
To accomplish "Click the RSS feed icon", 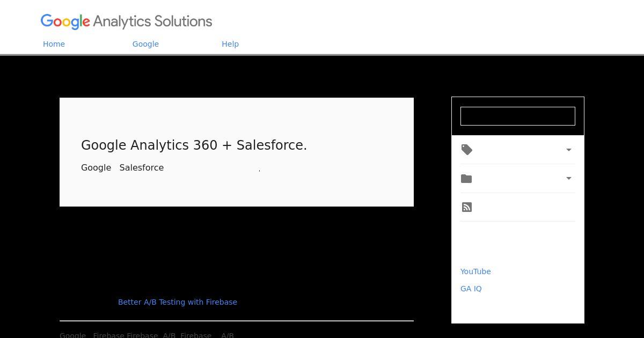I will point(467,207).
